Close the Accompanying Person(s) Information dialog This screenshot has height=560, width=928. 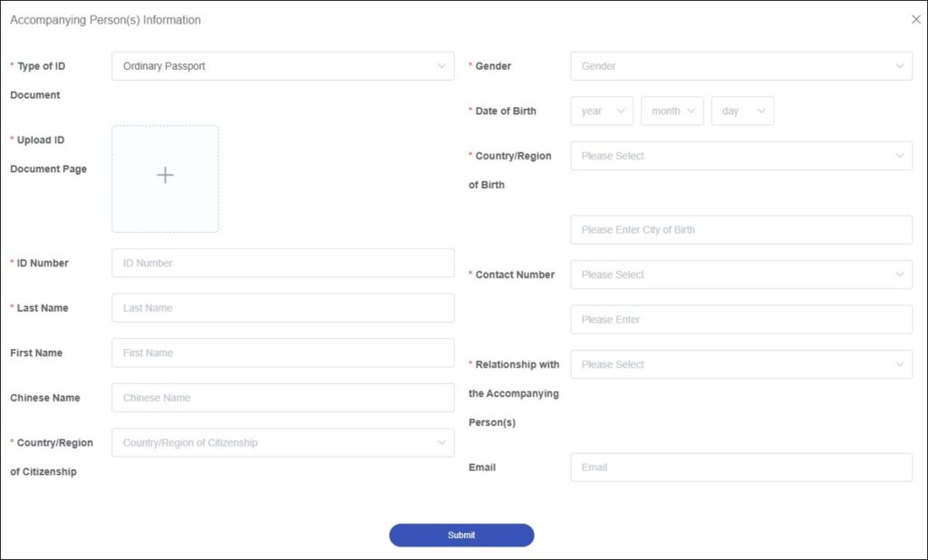[x=915, y=18]
